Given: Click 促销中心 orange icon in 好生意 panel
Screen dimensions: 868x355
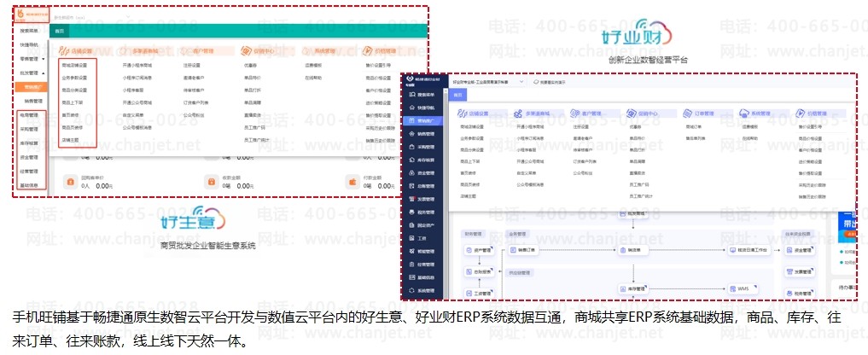Looking at the screenshot, I should (246, 51).
